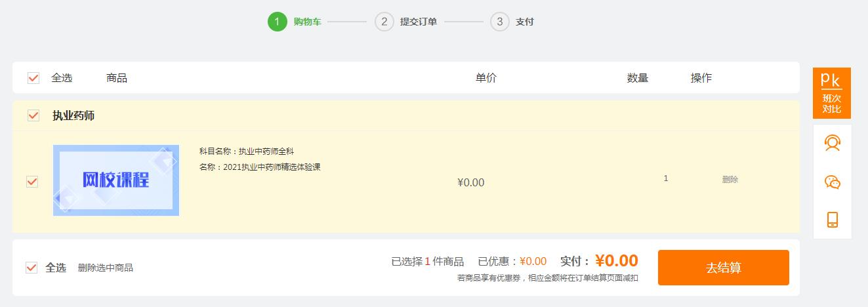Select the 购物车 step label

pyautogui.click(x=308, y=22)
